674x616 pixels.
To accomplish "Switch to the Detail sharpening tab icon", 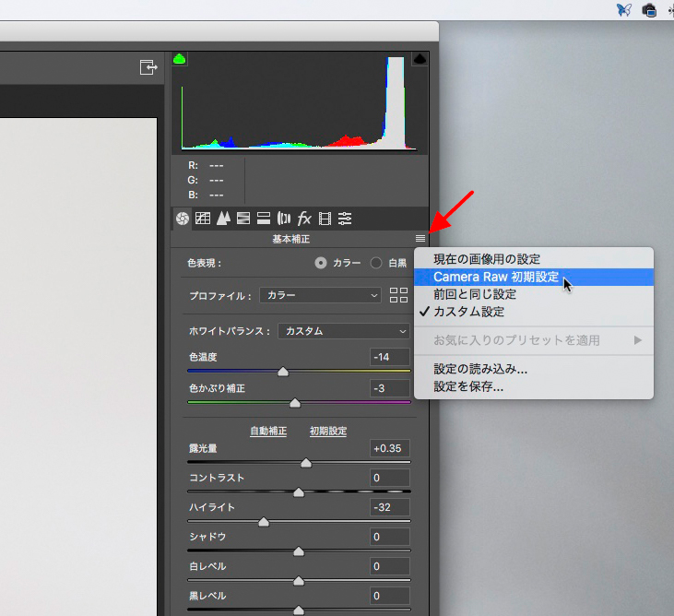I will tap(222, 219).
